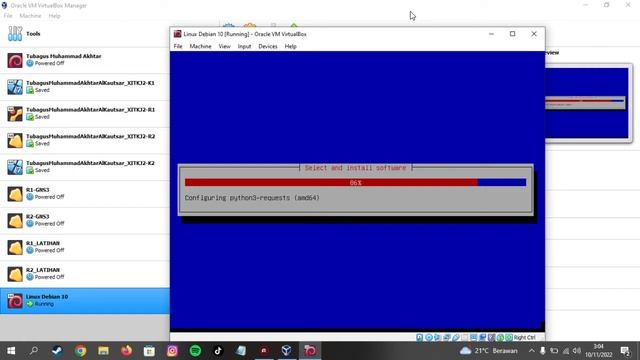This screenshot has height=360, width=640.
Task: Open the File menu of the Debian VM window
Action: pyautogui.click(x=178, y=46)
